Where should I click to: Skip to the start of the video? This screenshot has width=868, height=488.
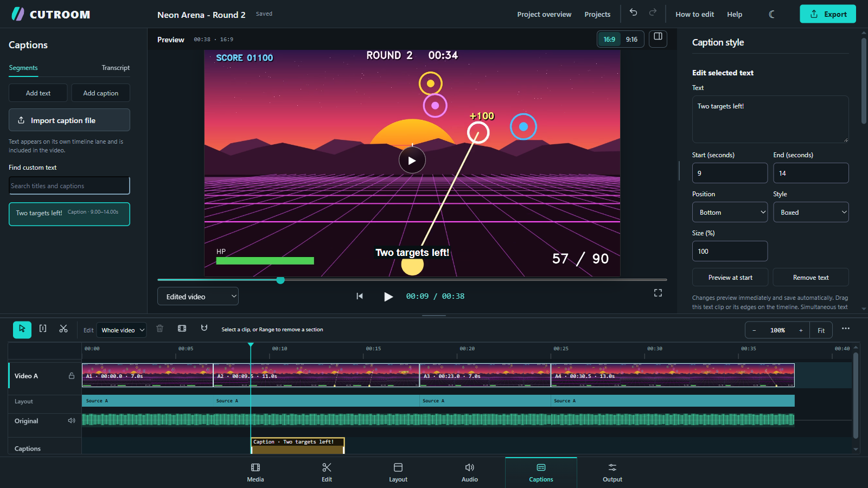360,296
